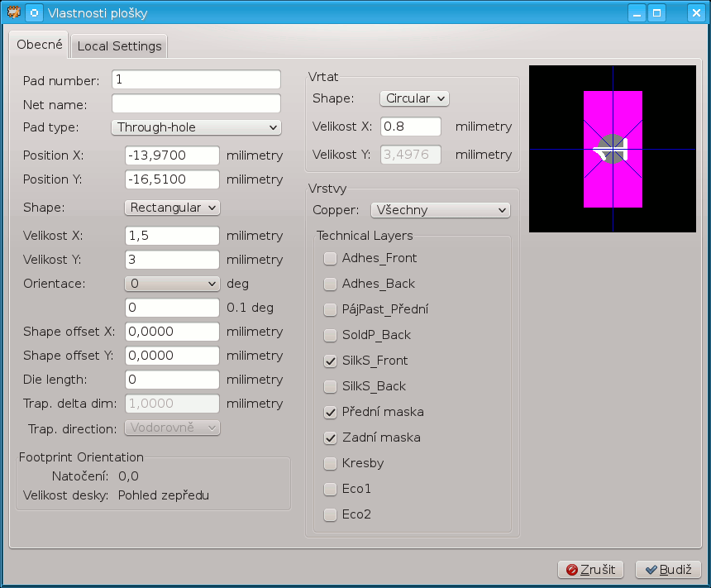
Task: Open the Local Settings tab
Action: (119, 46)
